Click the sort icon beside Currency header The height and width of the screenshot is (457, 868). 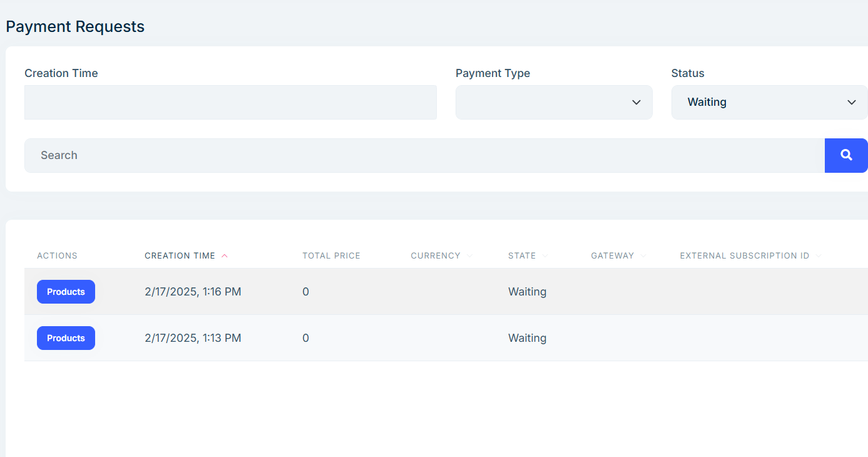[469, 256]
